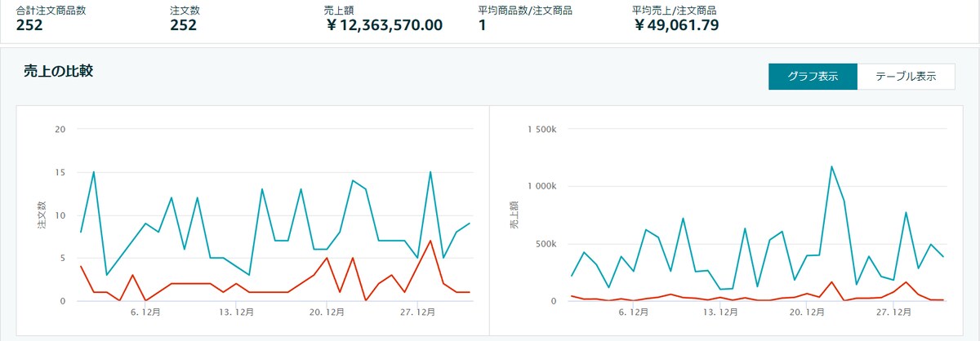Click the highest teal peak in sales chart
The height and width of the screenshot is (341, 980).
coord(831,166)
